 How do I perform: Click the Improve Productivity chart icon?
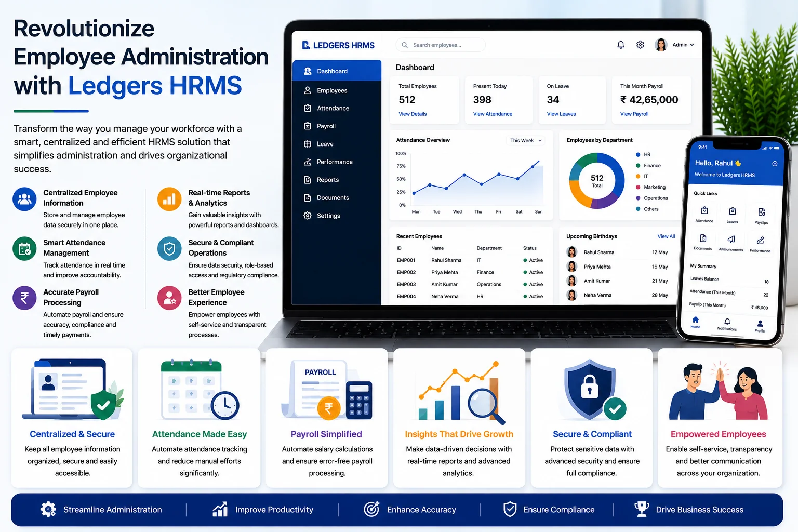point(220,510)
